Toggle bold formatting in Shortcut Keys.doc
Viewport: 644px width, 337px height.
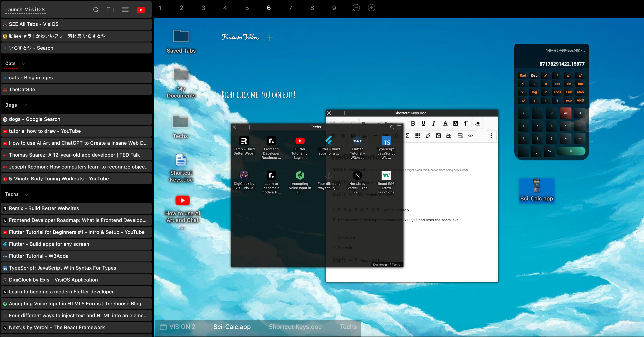pos(413,123)
